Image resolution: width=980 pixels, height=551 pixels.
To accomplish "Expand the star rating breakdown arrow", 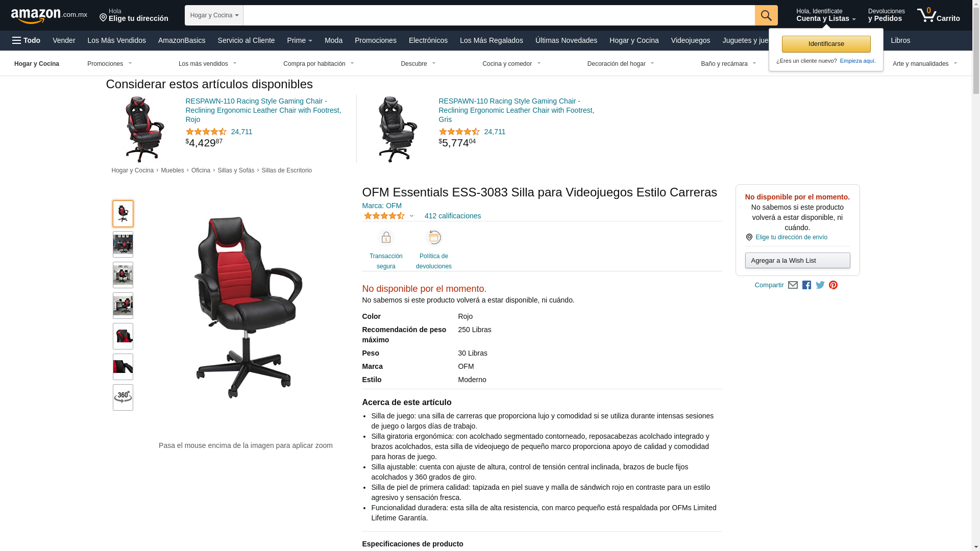I will click(x=411, y=216).
